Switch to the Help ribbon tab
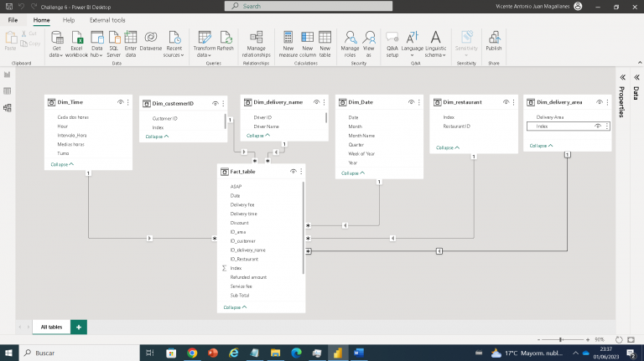 (x=69, y=19)
